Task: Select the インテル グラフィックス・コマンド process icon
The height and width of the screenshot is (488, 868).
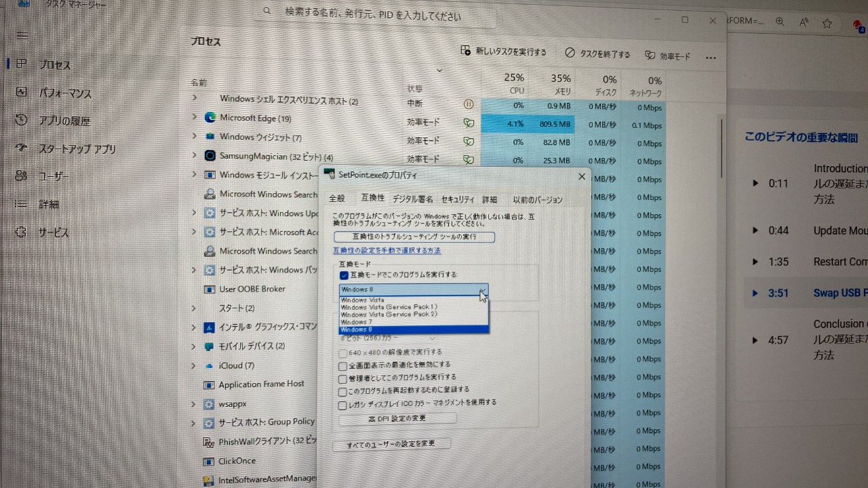Action: (x=210, y=327)
